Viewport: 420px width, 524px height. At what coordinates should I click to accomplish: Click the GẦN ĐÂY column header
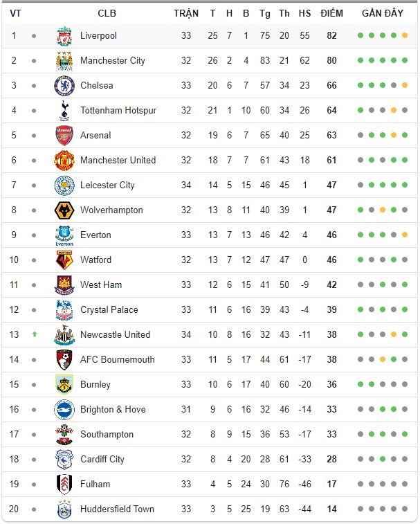383,13
